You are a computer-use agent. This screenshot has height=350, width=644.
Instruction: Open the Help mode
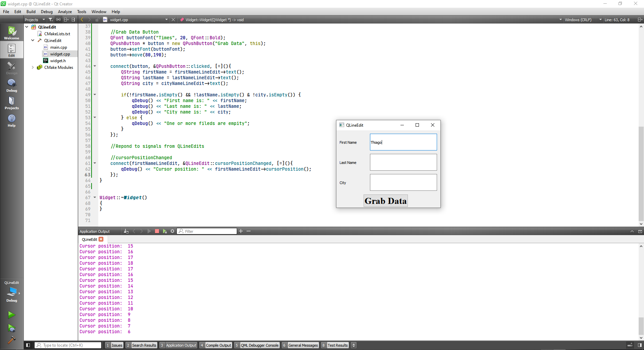[12, 120]
